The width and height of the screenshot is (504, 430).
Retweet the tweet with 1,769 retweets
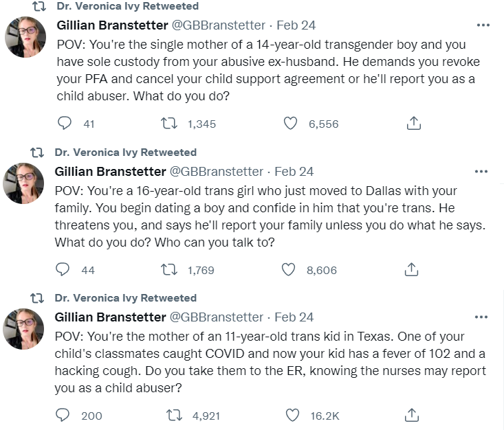pos(168,269)
